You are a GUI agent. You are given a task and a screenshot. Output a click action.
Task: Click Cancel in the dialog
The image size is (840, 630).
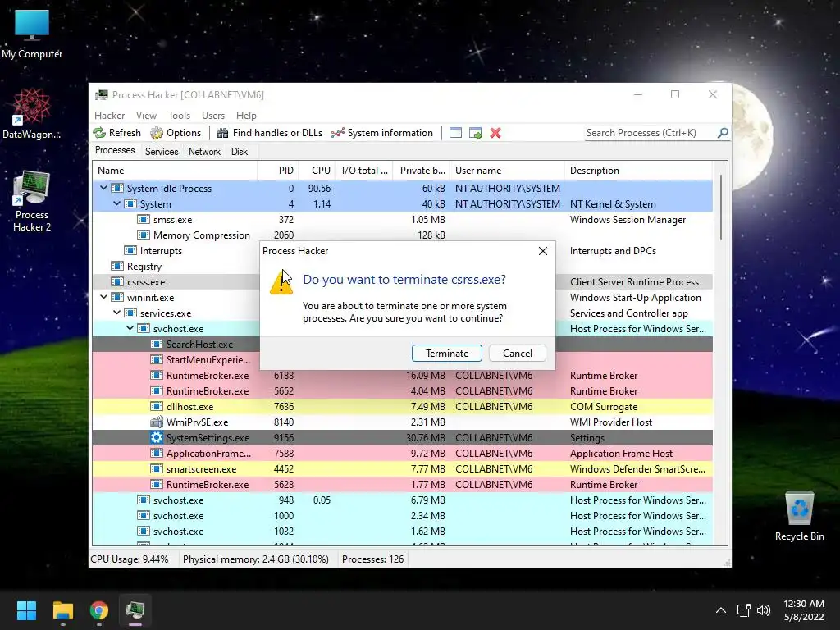click(x=518, y=353)
